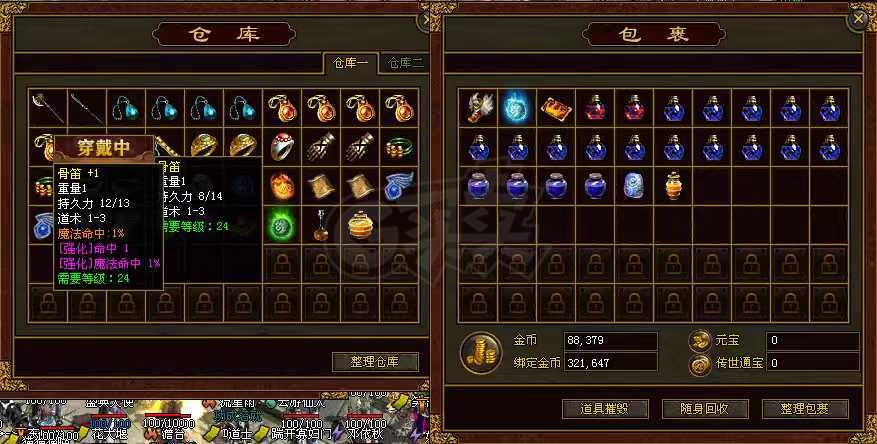Select the pale blue rune stone item
This screenshot has width=877, height=444.
(x=634, y=186)
